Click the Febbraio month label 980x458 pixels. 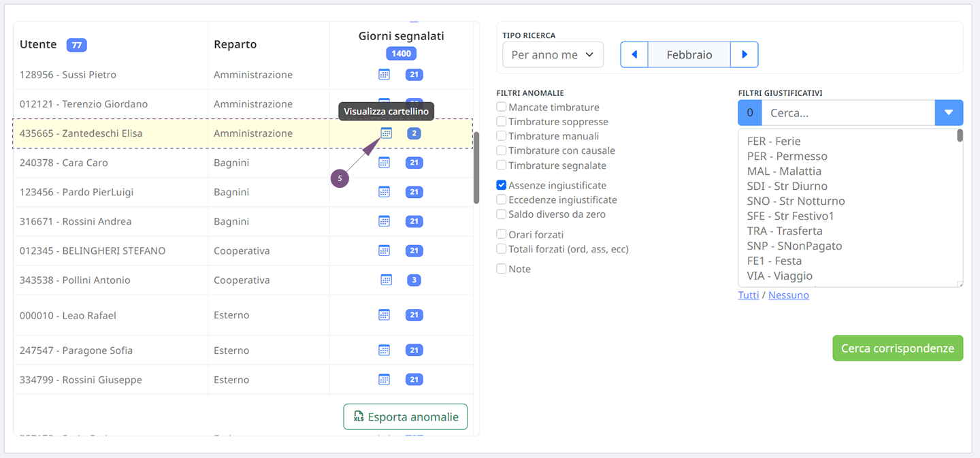(x=689, y=54)
